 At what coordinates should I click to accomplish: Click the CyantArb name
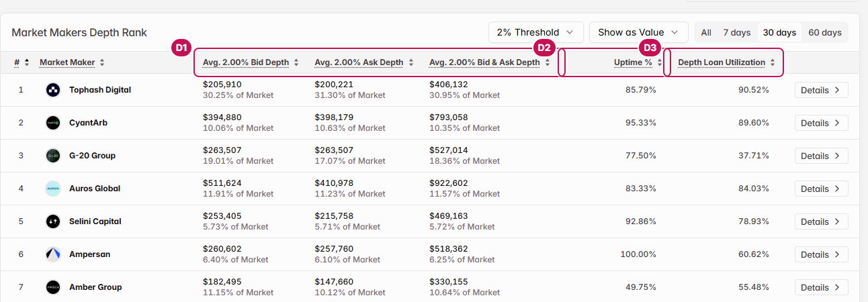pyautogui.click(x=88, y=123)
